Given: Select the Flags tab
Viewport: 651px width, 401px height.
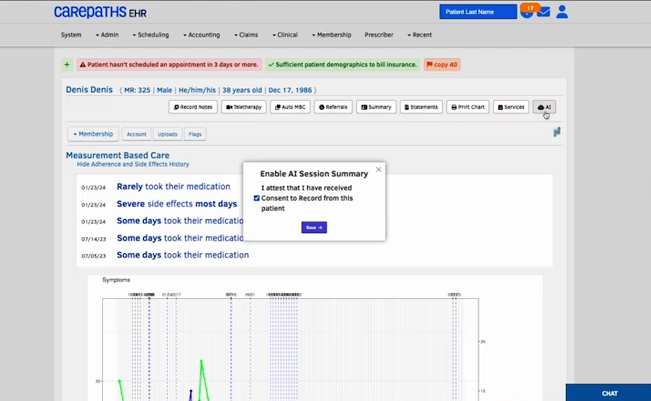Looking at the screenshot, I should tap(195, 134).
